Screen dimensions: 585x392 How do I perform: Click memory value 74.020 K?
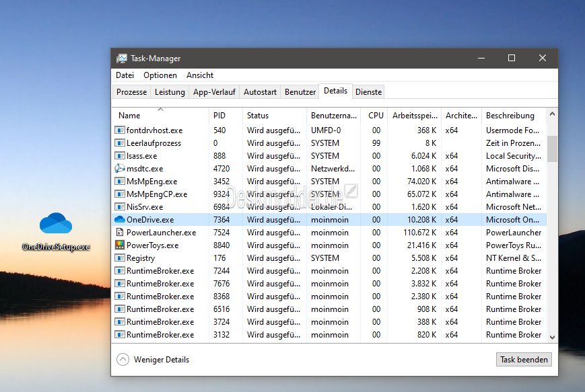pos(421,182)
